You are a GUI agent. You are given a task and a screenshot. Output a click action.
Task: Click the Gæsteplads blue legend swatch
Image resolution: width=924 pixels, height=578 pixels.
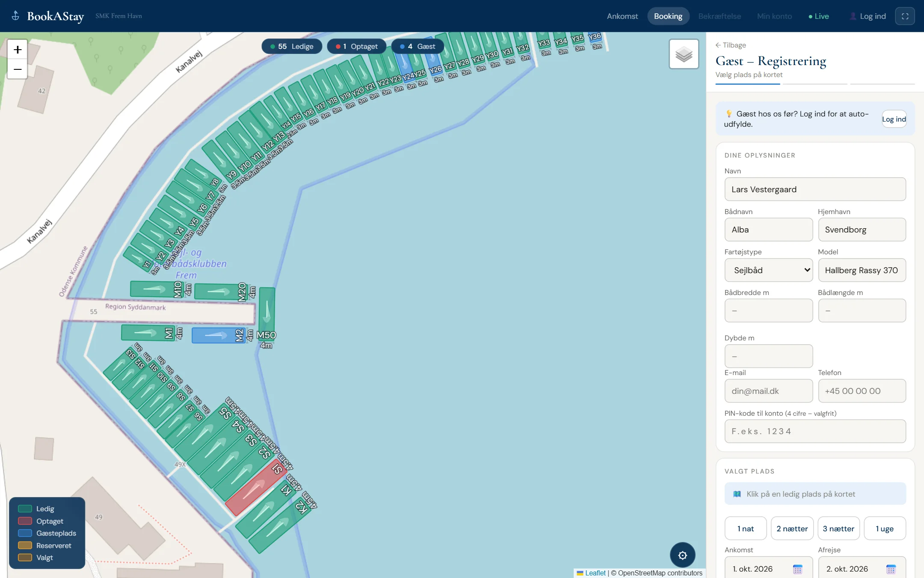(25, 533)
